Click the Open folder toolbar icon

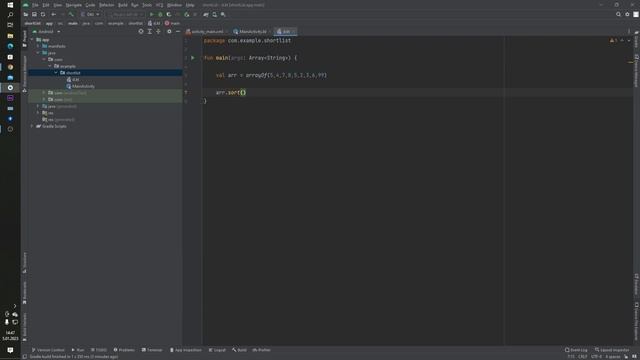(26, 14)
